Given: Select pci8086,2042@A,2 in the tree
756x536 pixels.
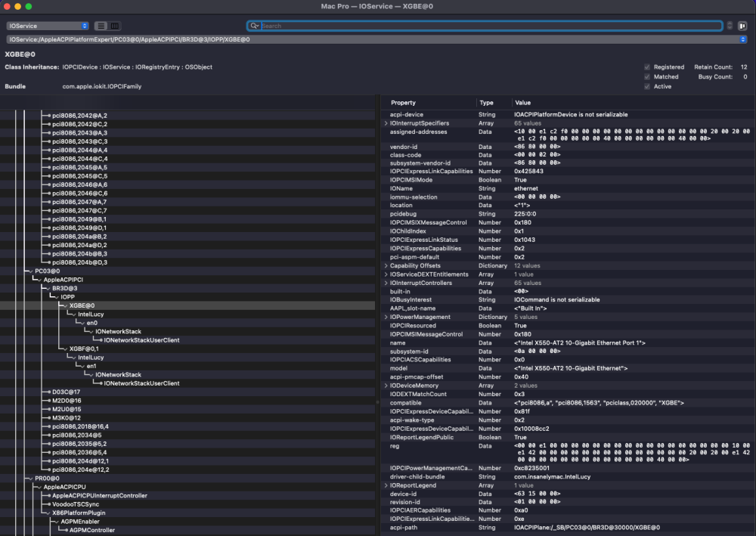Looking at the screenshot, I should pos(79,116).
